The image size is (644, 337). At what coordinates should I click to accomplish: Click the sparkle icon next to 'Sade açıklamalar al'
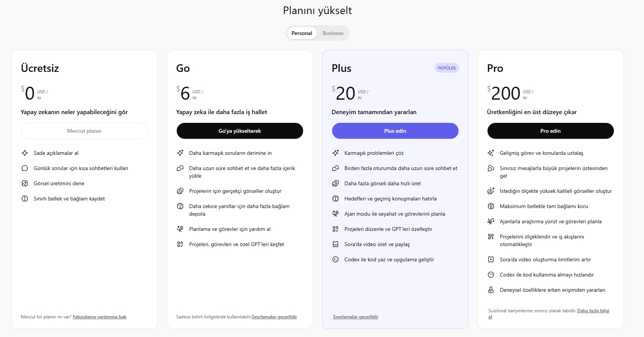[x=25, y=153]
